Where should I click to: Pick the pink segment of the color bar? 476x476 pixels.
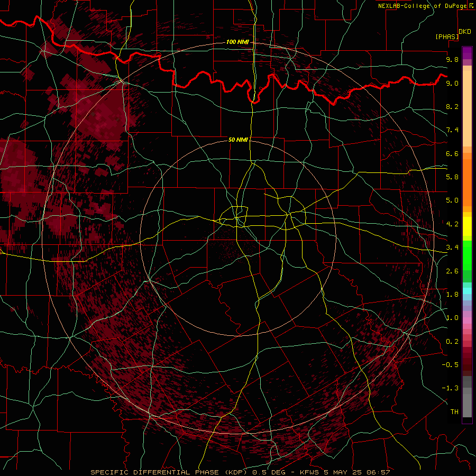point(467,321)
